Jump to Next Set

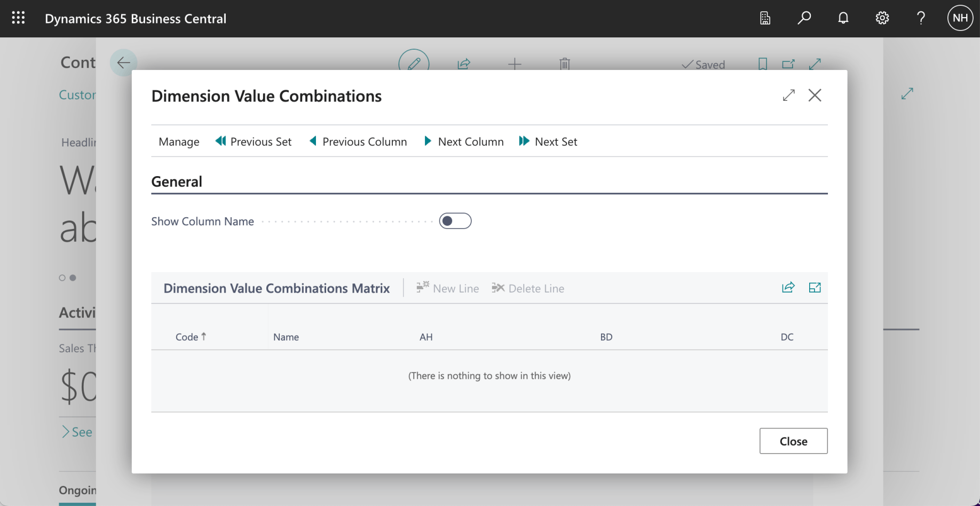pos(548,141)
